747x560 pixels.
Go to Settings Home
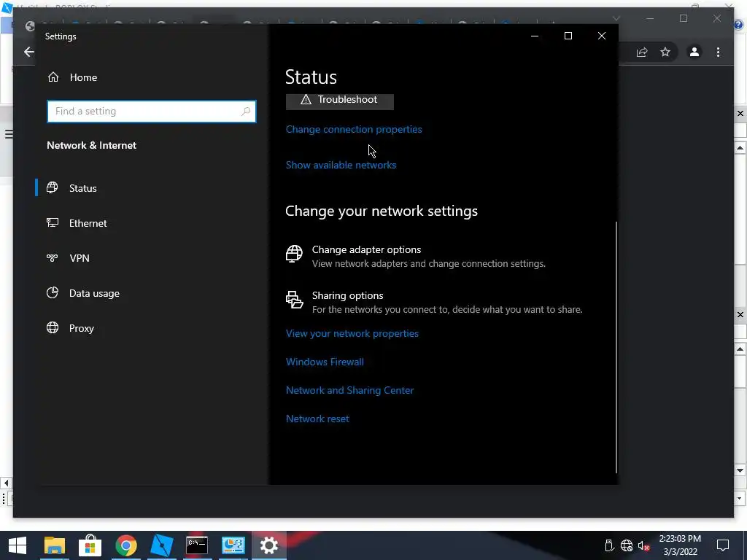(x=72, y=77)
